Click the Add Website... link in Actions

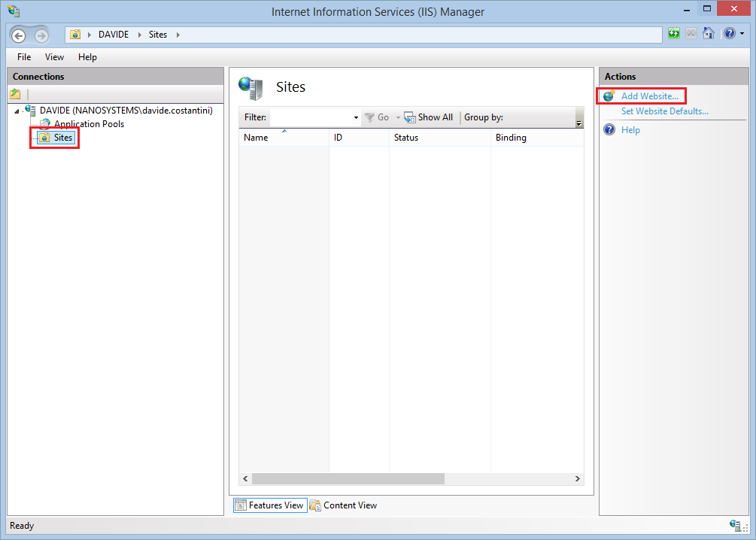click(x=649, y=96)
